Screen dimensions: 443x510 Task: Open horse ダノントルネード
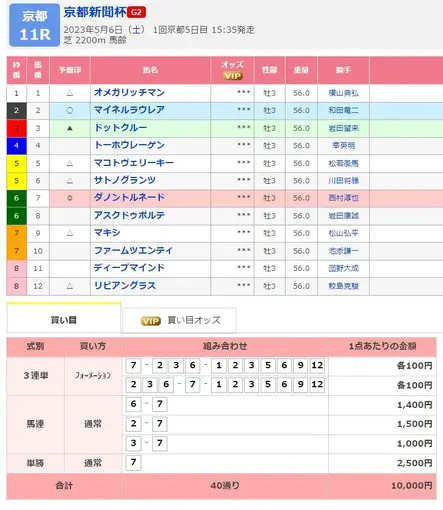pyautogui.click(x=129, y=197)
